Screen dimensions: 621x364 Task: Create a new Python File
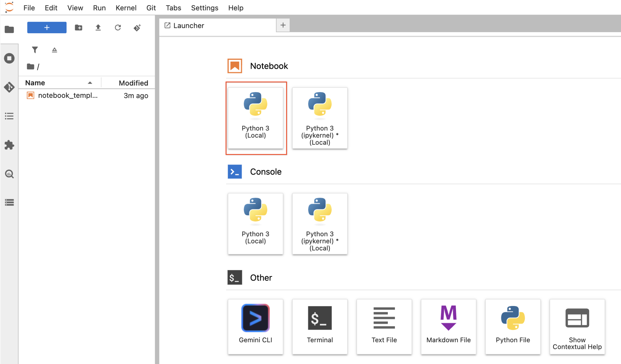point(513,327)
